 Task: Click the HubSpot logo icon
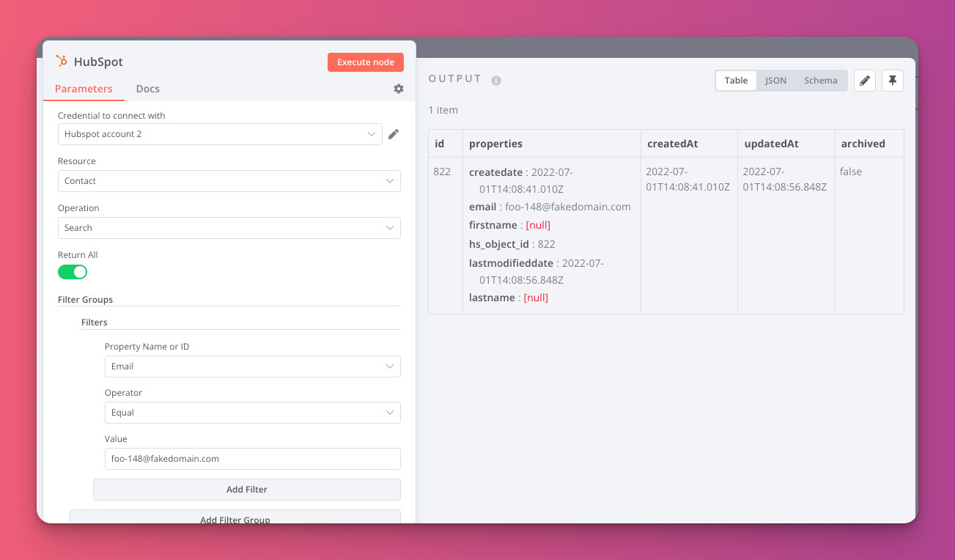pyautogui.click(x=62, y=62)
